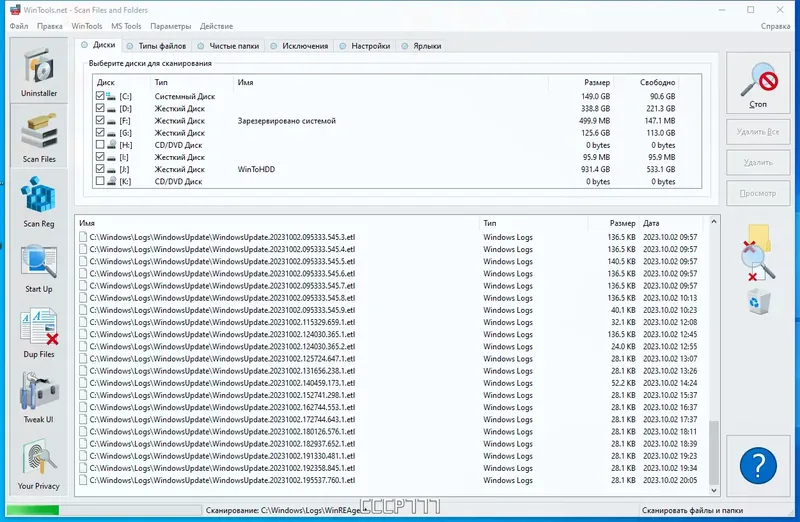This screenshot has height=522, width=800.
Task: Uncheck drive F: checkbox
Action: point(100,120)
